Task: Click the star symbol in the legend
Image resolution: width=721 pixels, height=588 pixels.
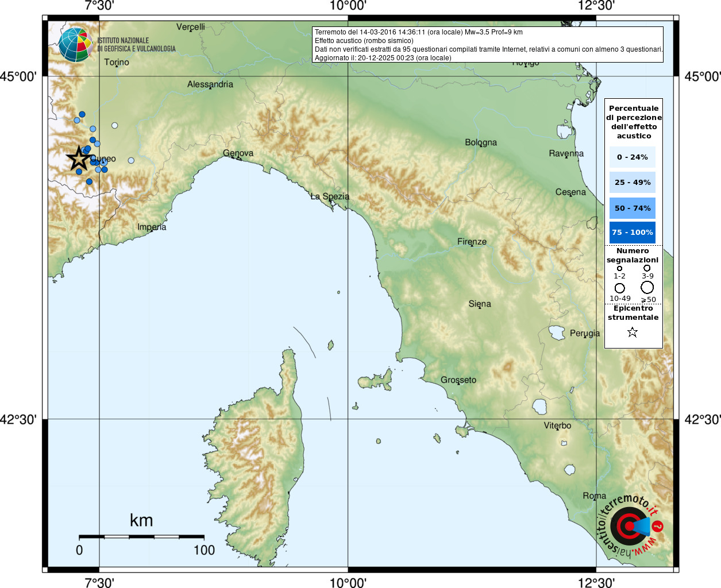Action: [x=633, y=332]
